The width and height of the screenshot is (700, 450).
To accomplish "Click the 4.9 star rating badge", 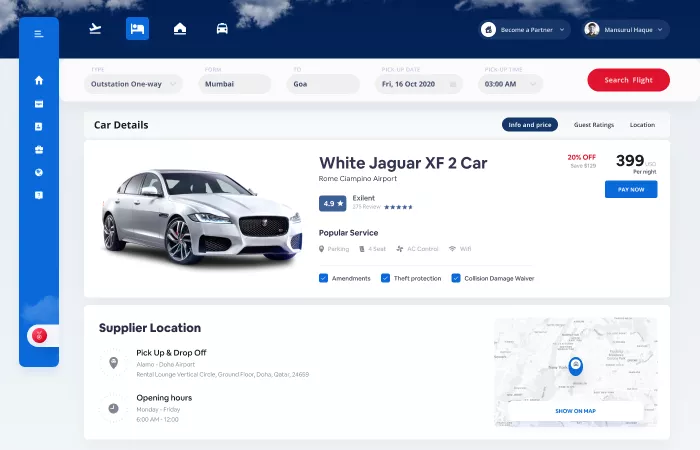I will [x=333, y=204].
